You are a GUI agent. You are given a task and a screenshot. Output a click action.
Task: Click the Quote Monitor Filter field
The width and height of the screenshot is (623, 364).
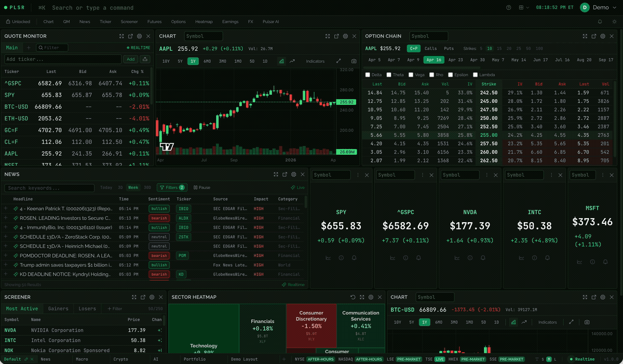coord(52,48)
